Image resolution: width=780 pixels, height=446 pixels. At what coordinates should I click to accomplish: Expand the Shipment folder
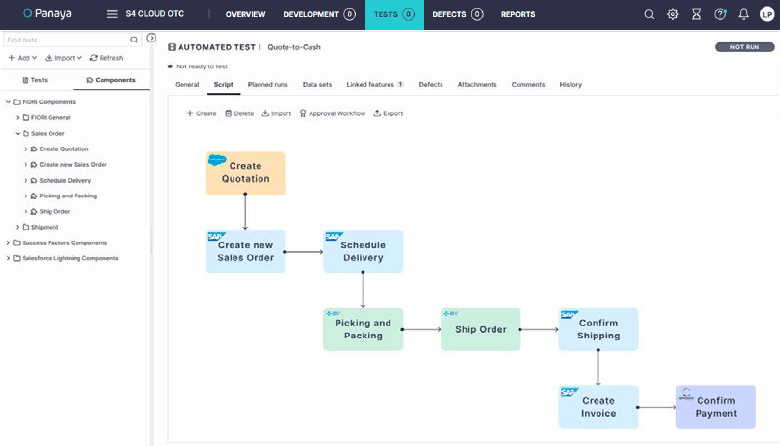[17, 227]
